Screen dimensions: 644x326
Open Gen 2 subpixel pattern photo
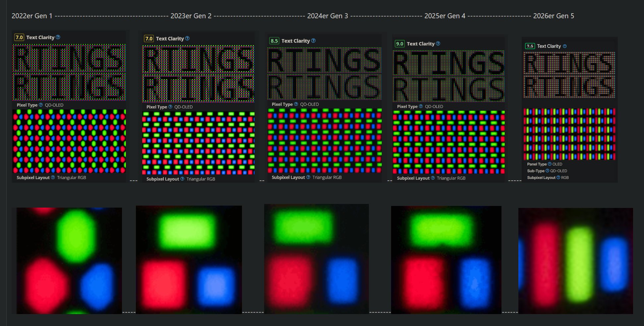pyautogui.click(x=198, y=143)
